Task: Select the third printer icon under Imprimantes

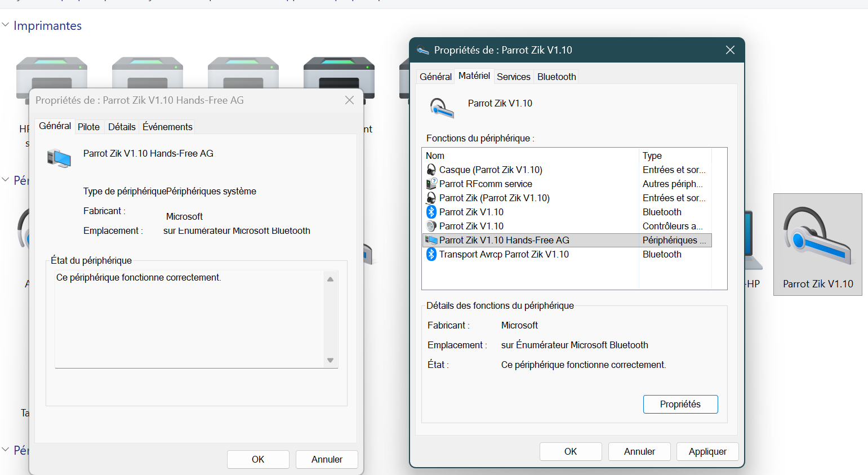Action: coord(243,73)
